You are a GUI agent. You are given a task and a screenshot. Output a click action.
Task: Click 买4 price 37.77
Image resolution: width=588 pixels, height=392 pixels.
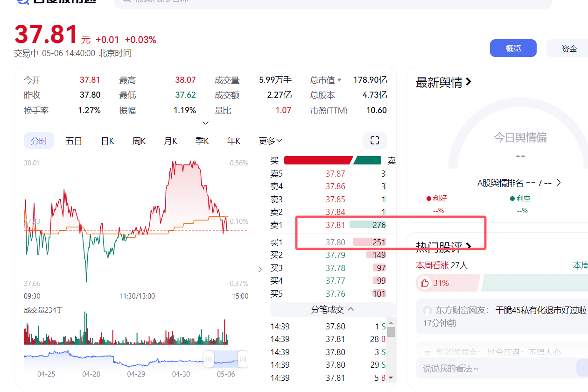pyautogui.click(x=335, y=281)
